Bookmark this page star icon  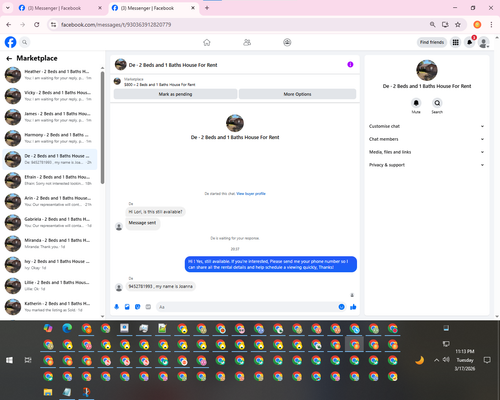click(458, 25)
